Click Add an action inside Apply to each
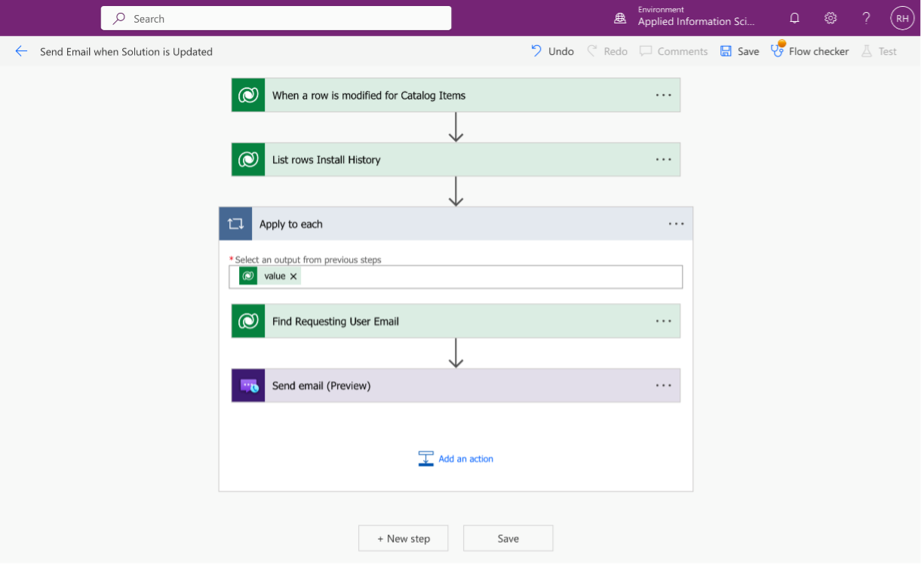This screenshot has height=566, width=924. 465,458
